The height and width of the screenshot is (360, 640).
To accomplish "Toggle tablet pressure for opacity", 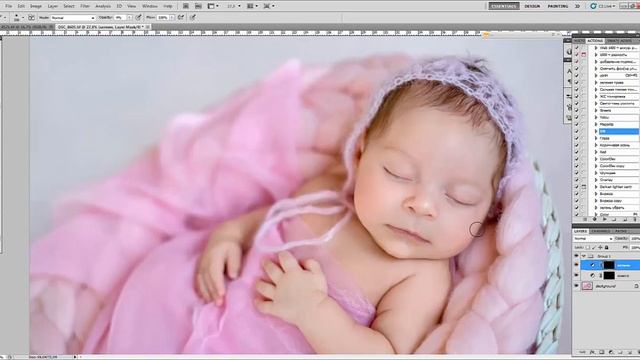I will point(139,18).
